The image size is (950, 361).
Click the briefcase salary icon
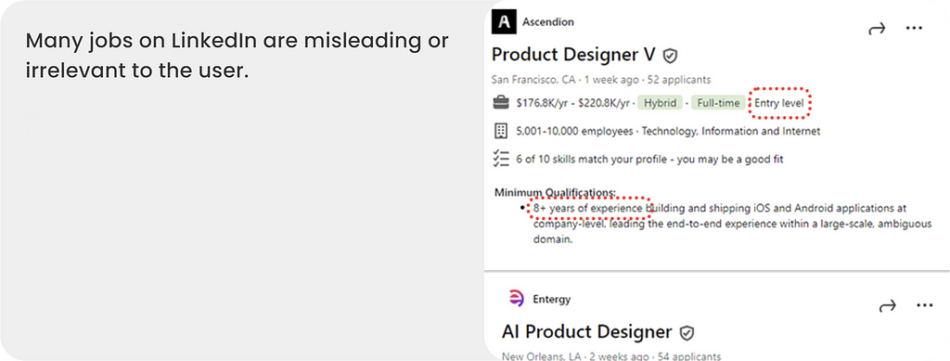(500, 103)
